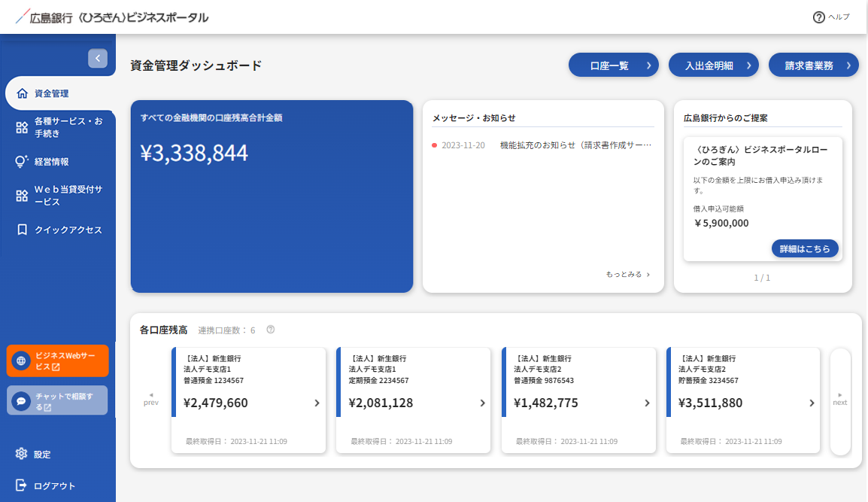The image size is (868, 502).
Task: Click the ビジネスポータルローンのご案内 title
Action: (x=760, y=156)
